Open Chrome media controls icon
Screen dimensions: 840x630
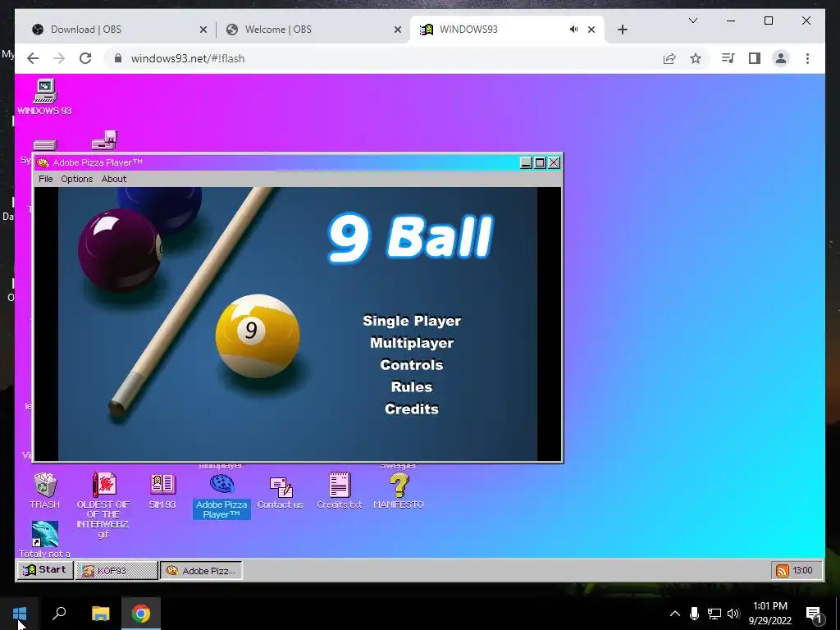(728, 58)
